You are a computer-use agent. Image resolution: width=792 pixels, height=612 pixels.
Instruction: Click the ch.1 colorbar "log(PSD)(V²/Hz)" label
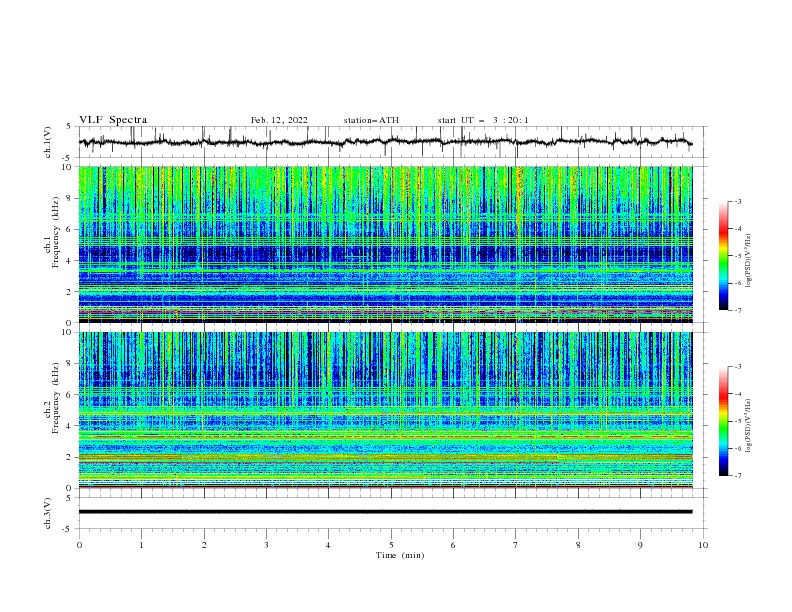coord(750,261)
